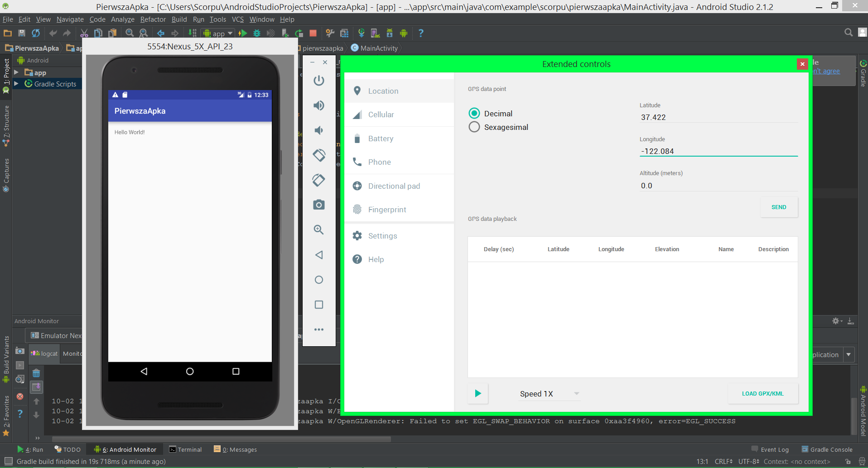868x468 pixels.
Task: Click logcat horizontal scrollbar
Action: [x=222, y=439]
